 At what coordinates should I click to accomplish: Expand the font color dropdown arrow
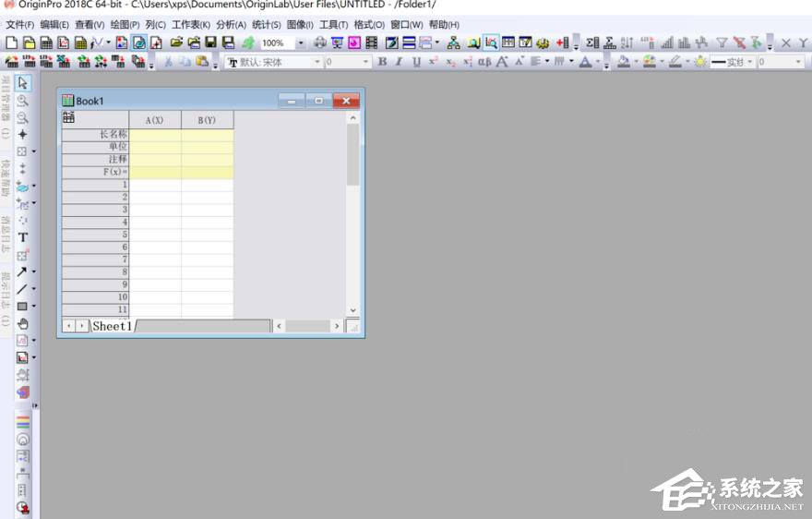point(598,62)
